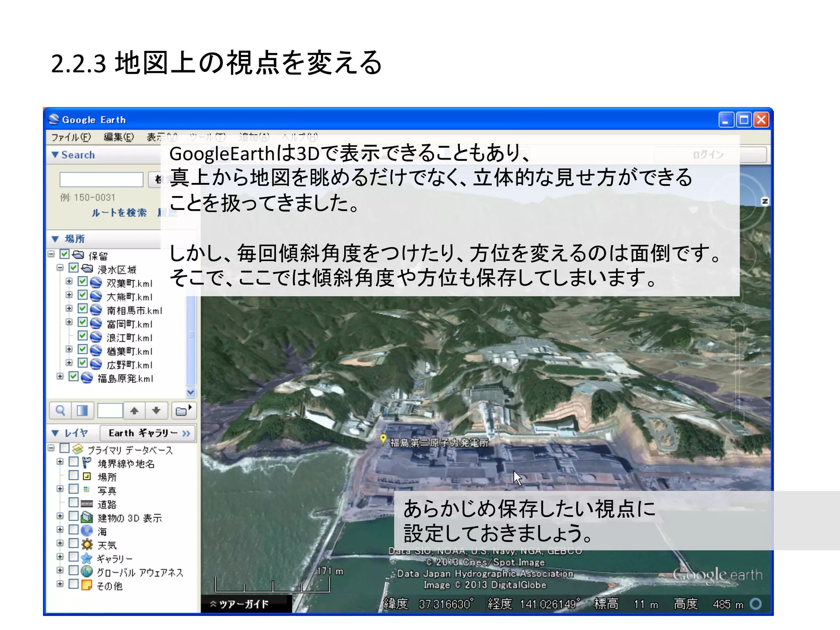Enable the 道路 layer checkbox
The height and width of the screenshot is (630, 840).
pos(73,502)
